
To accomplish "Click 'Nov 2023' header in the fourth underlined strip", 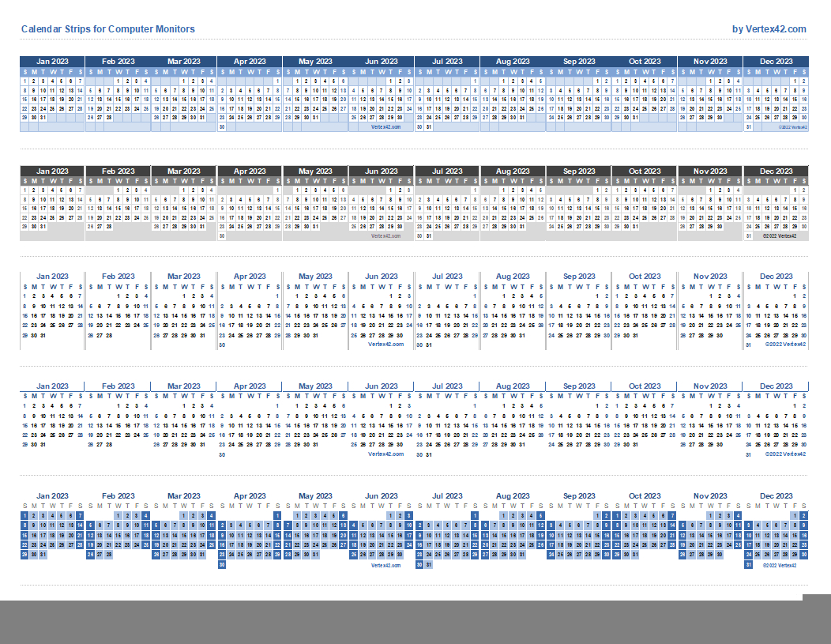I will [x=711, y=386].
